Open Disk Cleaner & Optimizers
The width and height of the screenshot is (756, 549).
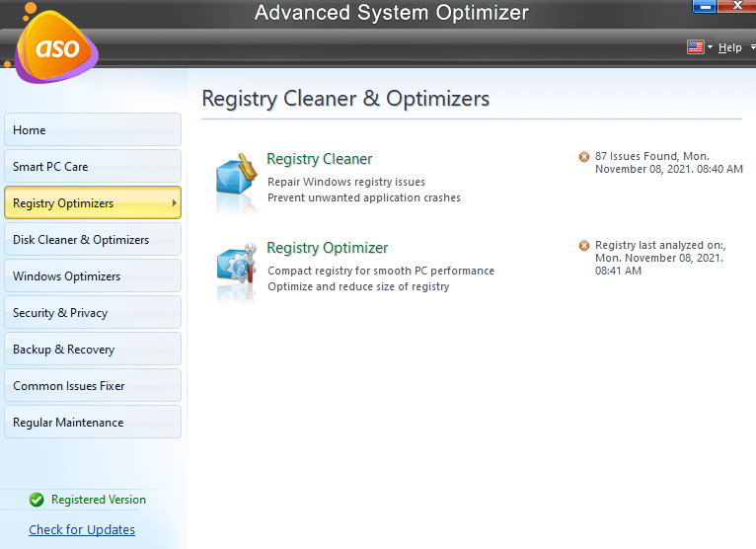(93, 240)
